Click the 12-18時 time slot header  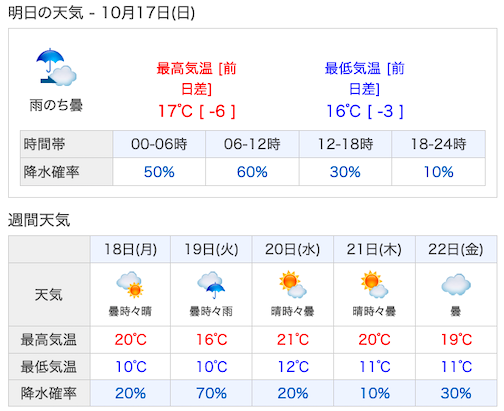345,144
